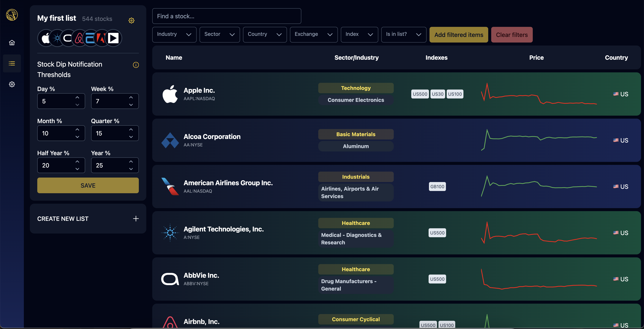
Task: Increase Day % threshold with up arrow
Action: pyautogui.click(x=77, y=97)
